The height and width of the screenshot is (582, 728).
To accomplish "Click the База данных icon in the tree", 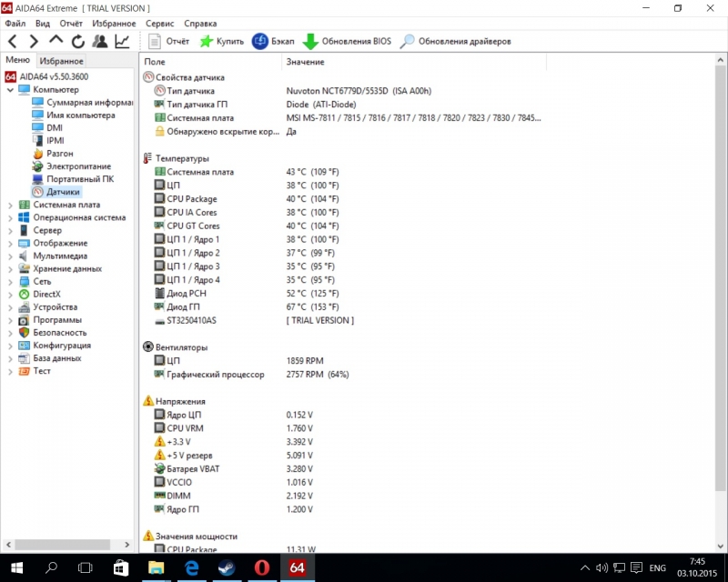I will pyautogui.click(x=24, y=358).
